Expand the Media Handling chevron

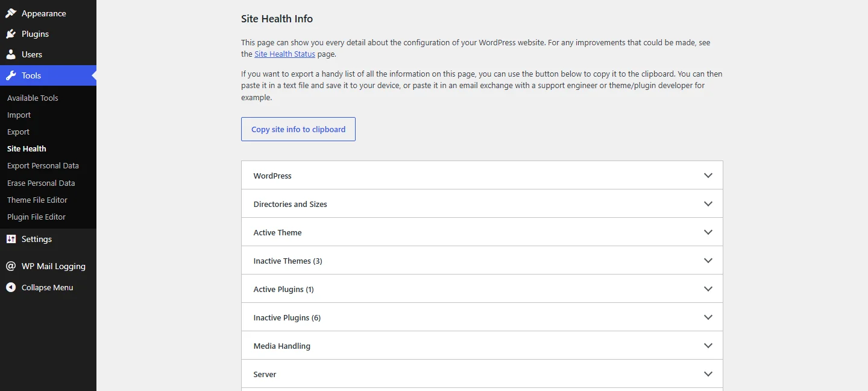(708, 346)
